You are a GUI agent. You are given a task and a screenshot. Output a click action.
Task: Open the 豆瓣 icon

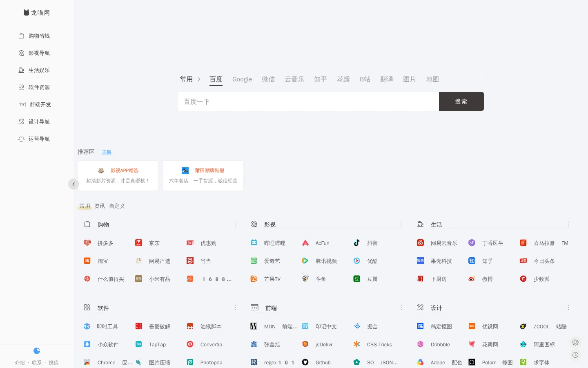click(356, 279)
